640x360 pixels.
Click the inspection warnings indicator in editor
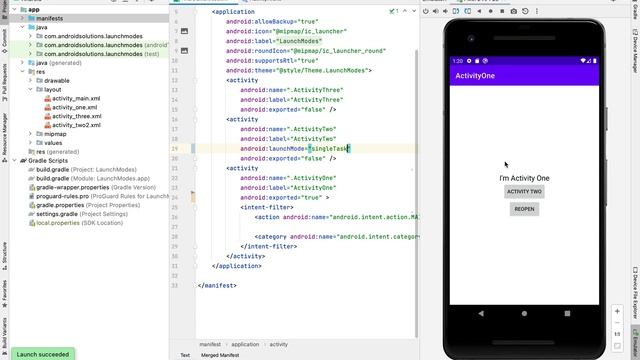pyautogui.click(x=394, y=11)
